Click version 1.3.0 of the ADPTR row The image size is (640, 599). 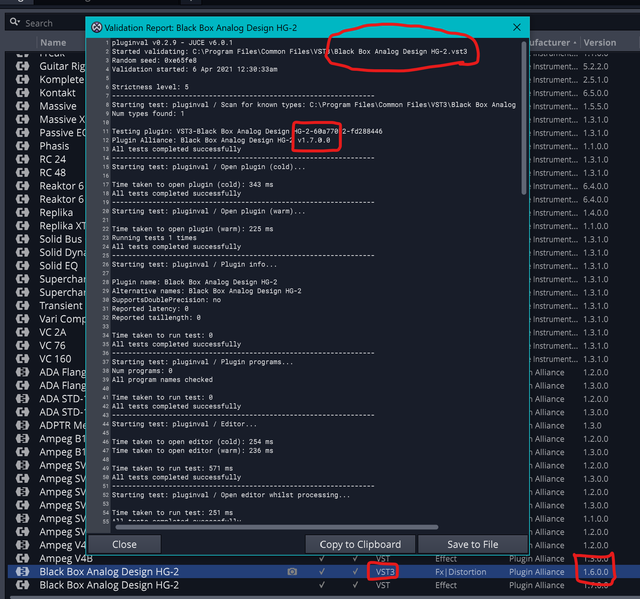click(592, 425)
